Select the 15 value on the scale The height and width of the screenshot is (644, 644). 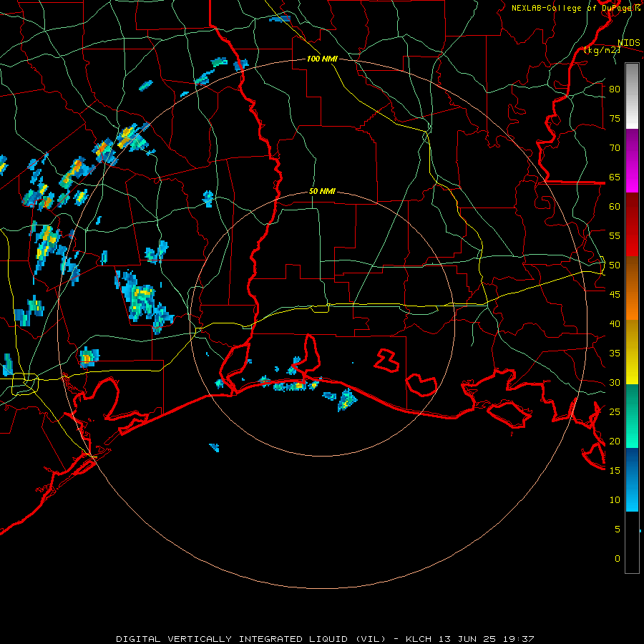pyautogui.click(x=615, y=471)
